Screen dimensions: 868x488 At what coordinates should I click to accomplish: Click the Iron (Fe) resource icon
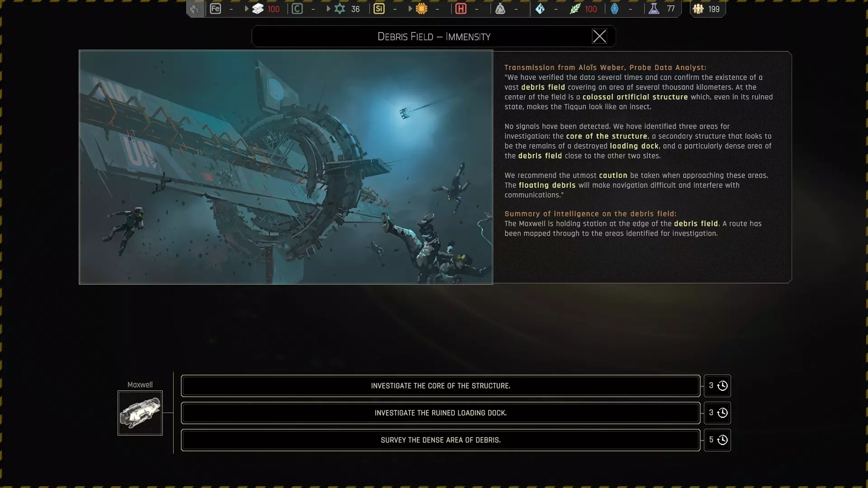pyautogui.click(x=216, y=9)
